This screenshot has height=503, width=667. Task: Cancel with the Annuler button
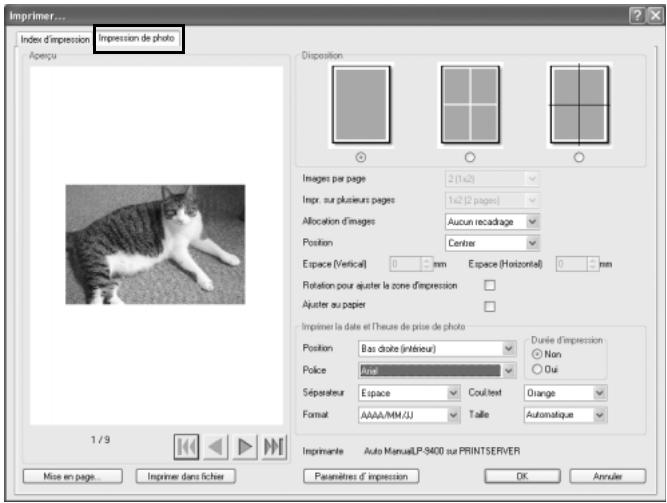[607, 476]
